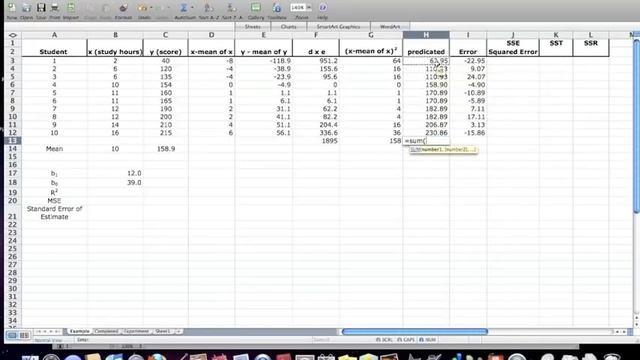Image resolution: width=640 pixels, height=360 pixels.
Task: Switch to Normal View button
Action: coord(12,336)
